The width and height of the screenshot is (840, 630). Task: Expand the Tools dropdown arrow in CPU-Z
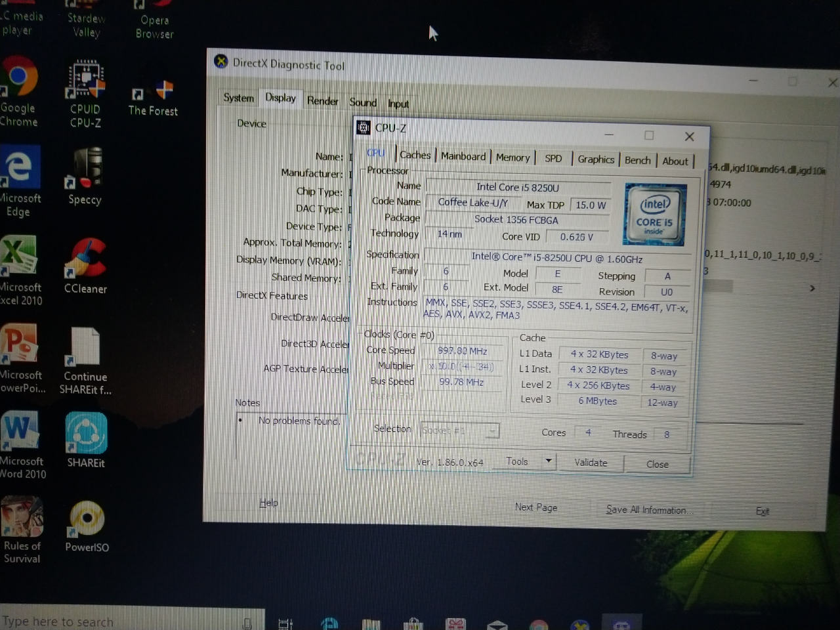548,461
